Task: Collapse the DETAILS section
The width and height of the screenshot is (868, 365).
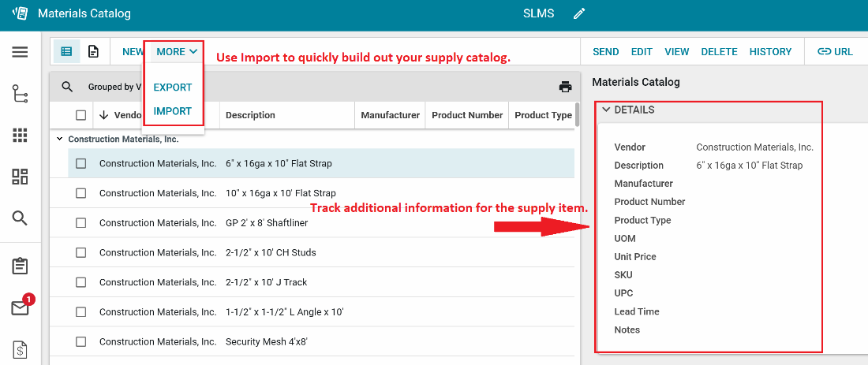Action: (x=606, y=110)
